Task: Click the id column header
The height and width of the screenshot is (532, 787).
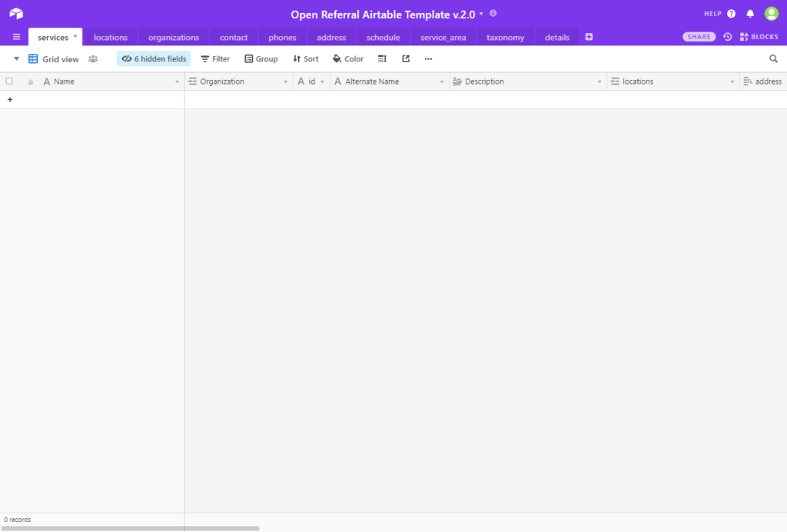Action: pyautogui.click(x=311, y=81)
